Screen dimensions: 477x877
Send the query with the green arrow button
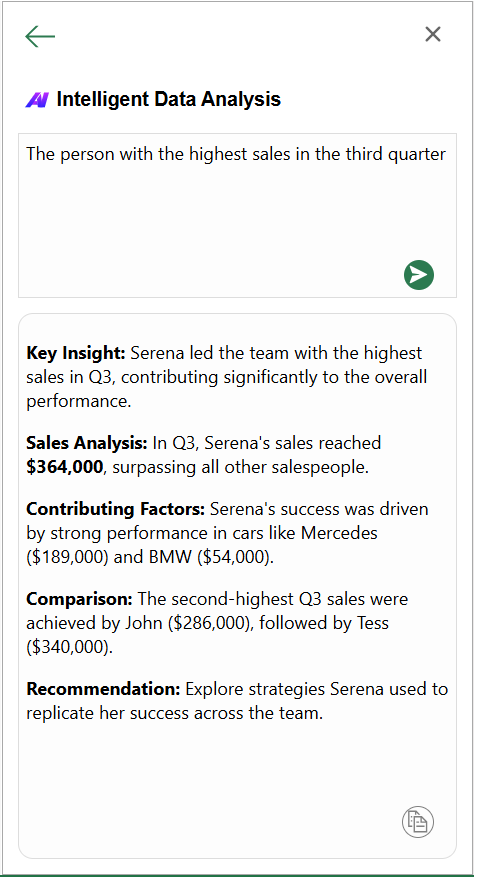click(419, 275)
